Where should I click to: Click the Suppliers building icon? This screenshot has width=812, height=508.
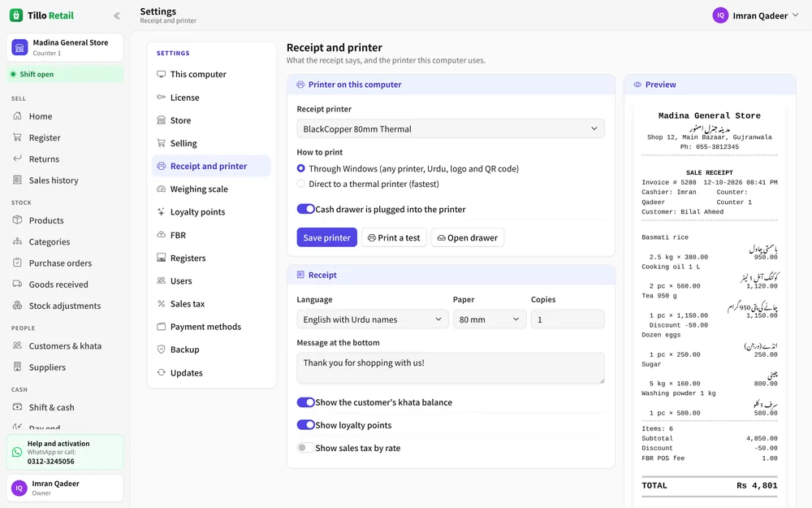(x=18, y=367)
